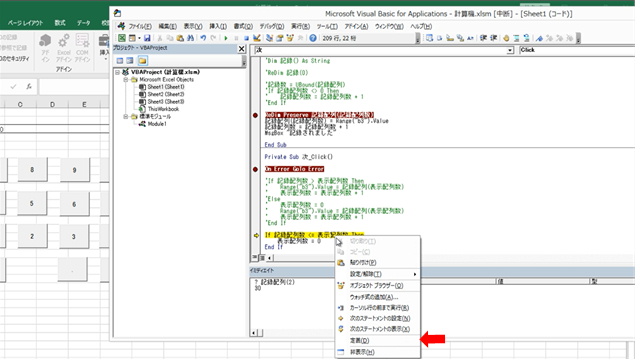Open the 実行(R) menu

coord(300,26)
